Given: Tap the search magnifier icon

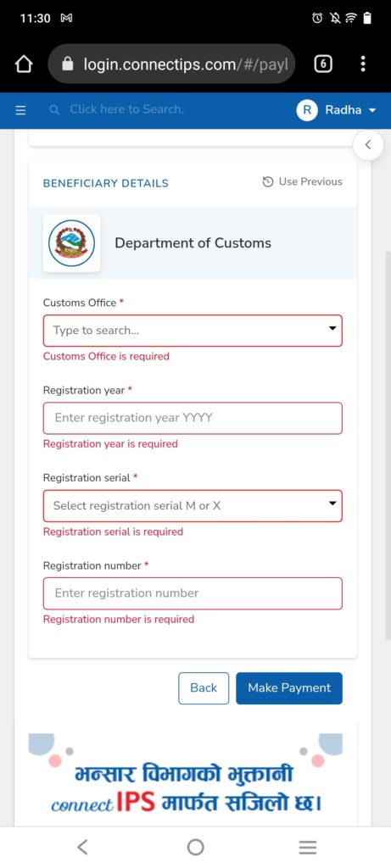Looking at the screenshot, I should (x=53, y=110).
